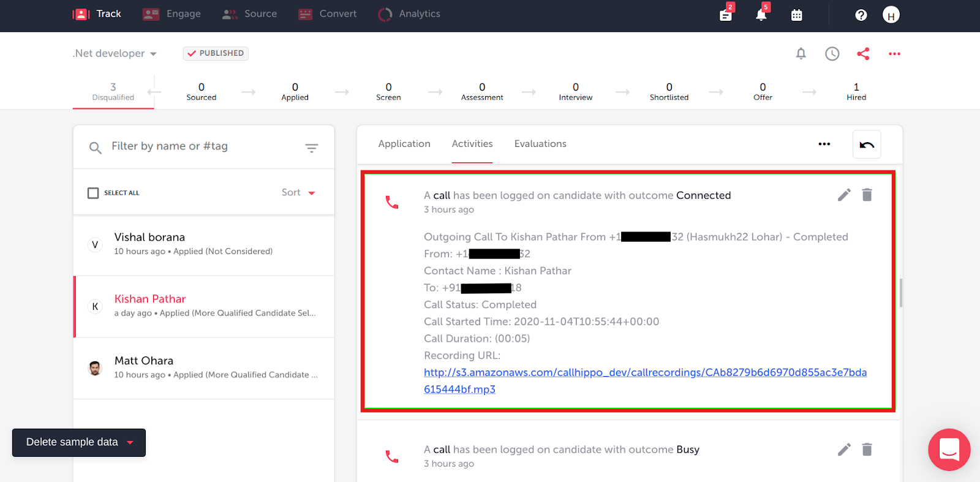Share the job using the share icon
This screenshot has width=980, height=482.
pos(863,54)
